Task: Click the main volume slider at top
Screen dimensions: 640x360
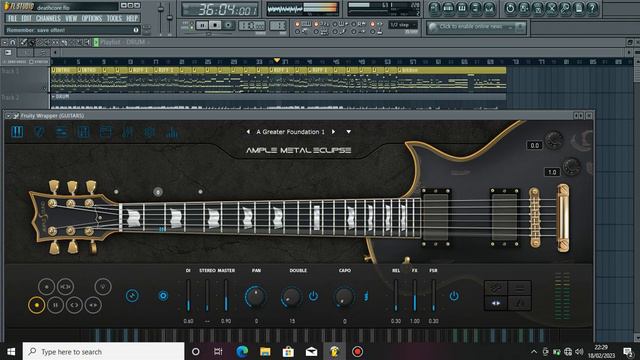Action: (x=161, y=18)
